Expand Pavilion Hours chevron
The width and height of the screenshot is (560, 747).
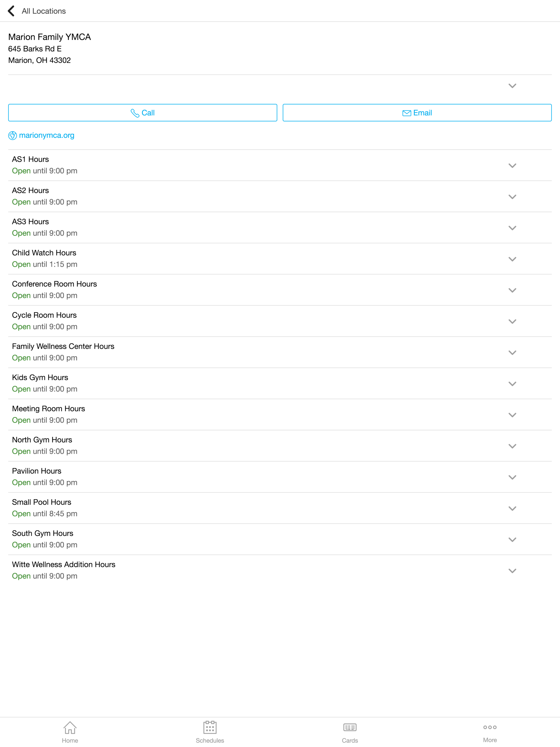click(512, 477)
